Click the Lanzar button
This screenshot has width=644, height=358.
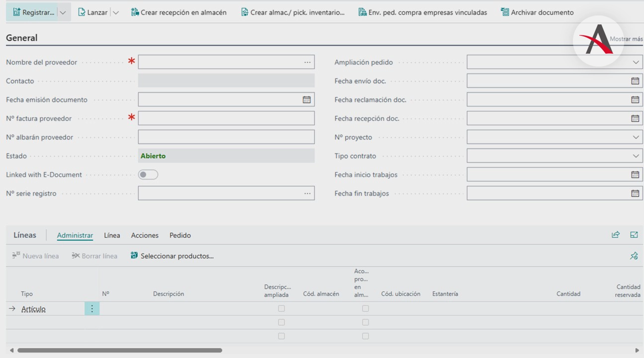92,12
